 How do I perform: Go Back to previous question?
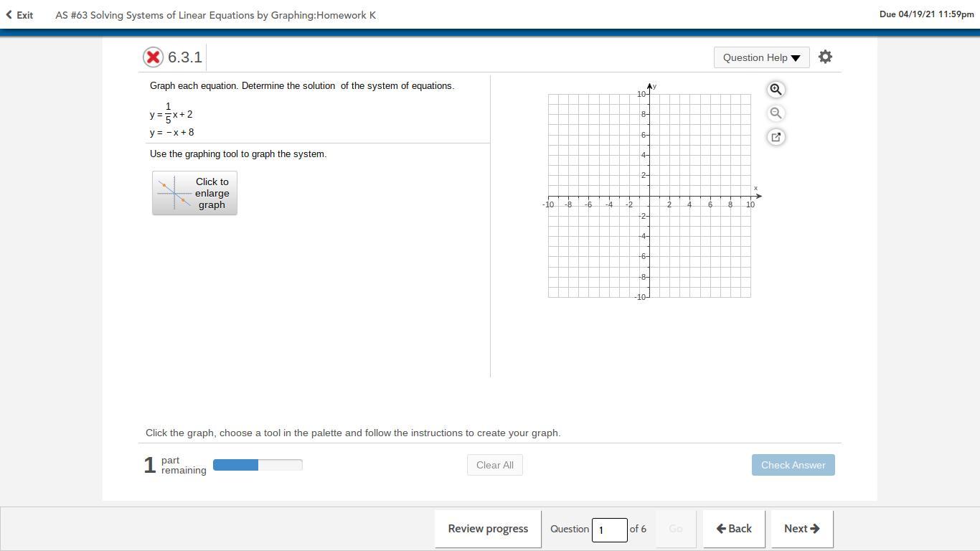click(734, 529)
